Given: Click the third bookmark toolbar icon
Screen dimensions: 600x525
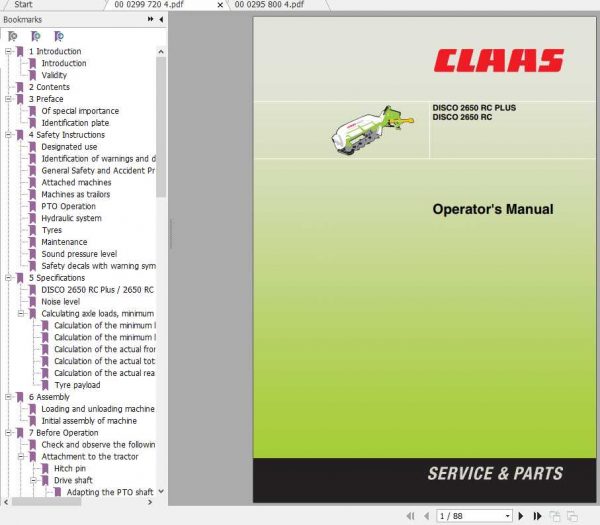Looking at the screenshot, I should [59, 36].
